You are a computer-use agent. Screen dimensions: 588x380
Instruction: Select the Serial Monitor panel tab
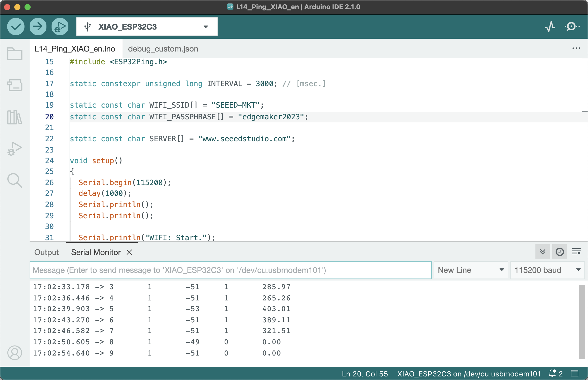pyautogui.click(x=96, y=252)
